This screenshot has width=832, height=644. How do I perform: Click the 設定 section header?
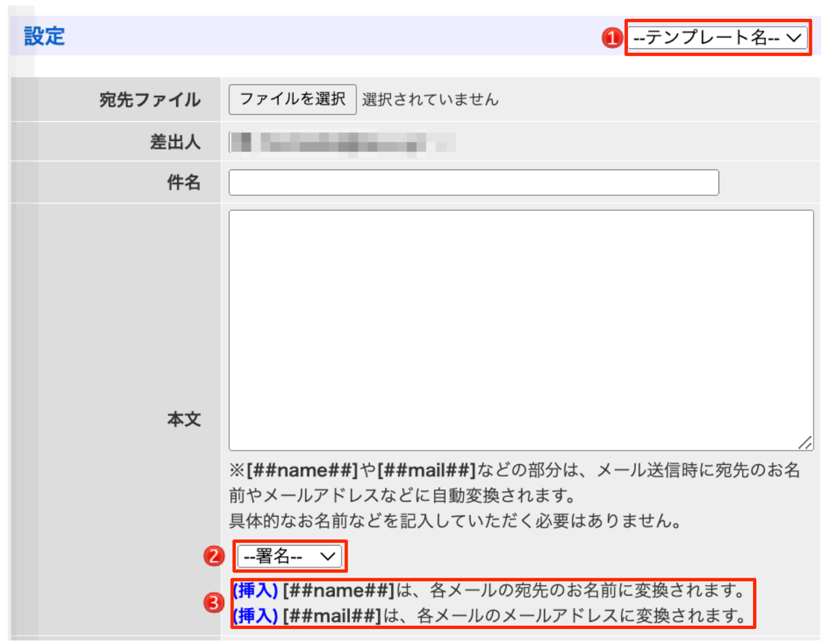(x=43, y=37)
